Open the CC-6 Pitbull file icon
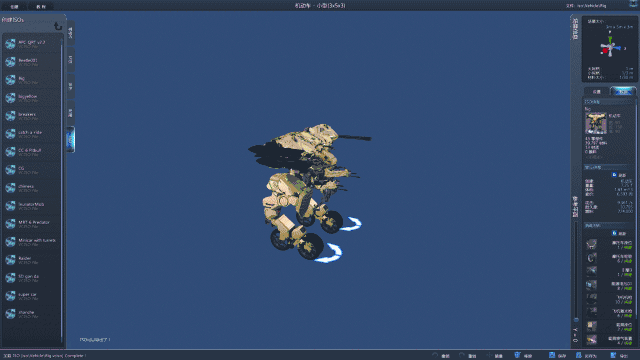The image size is (640, 360). click(x=10, y=151)
